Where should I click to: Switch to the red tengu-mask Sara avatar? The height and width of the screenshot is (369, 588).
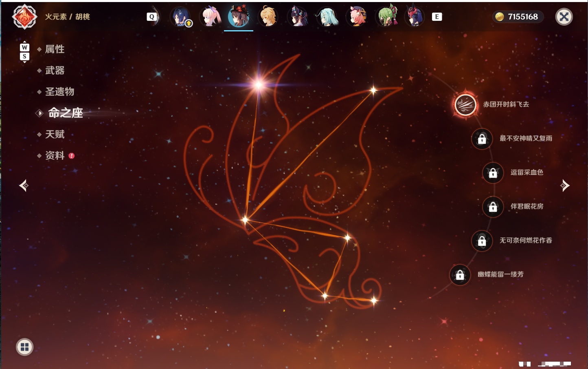click(415, 16)
